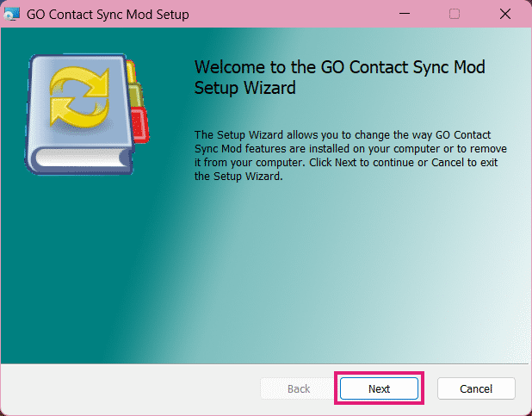This screenshot has width=532, height=416.
Task: Click the blue address book logo
Action: pos(84,112)
